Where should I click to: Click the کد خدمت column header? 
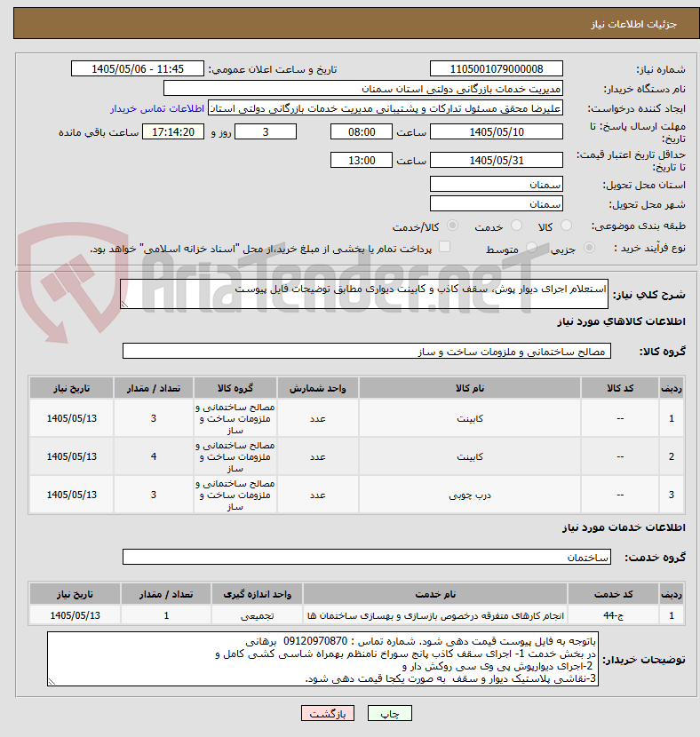pyautogui.click(x=613, y=594)
